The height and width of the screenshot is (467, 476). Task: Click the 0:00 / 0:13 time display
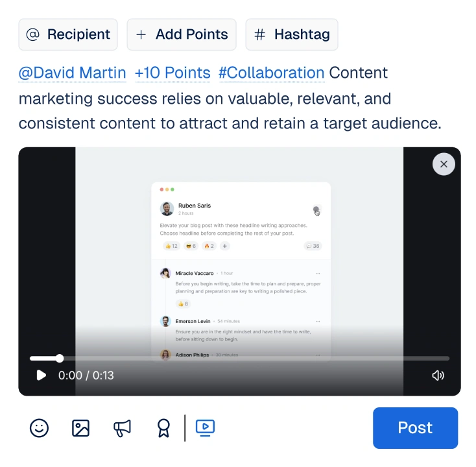(86, 376)
